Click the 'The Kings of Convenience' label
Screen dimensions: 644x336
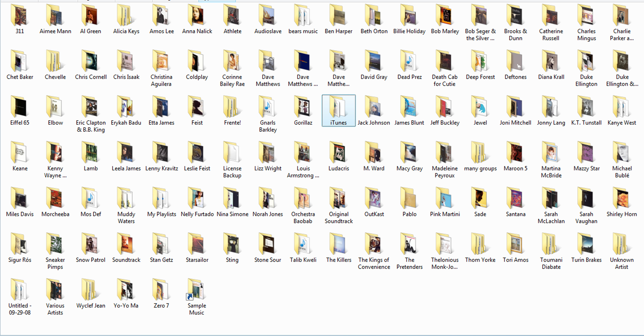click(374, 263)
